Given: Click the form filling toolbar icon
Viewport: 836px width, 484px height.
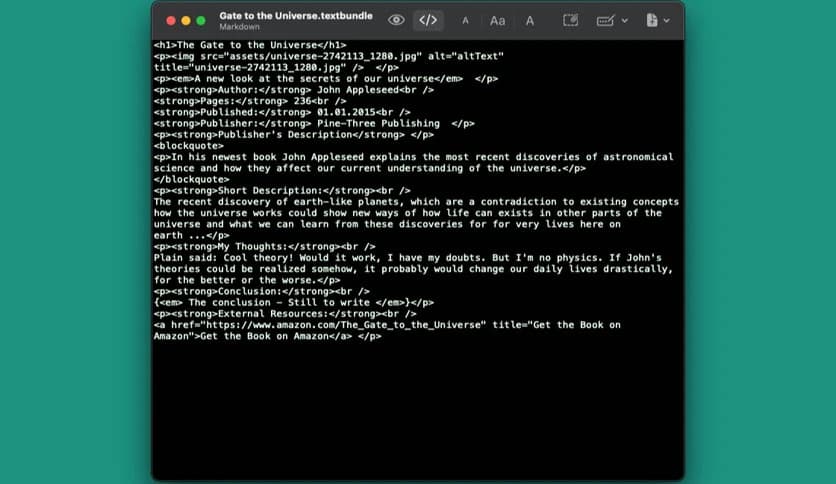Looking at the screenshot, I should coord(605,20).
